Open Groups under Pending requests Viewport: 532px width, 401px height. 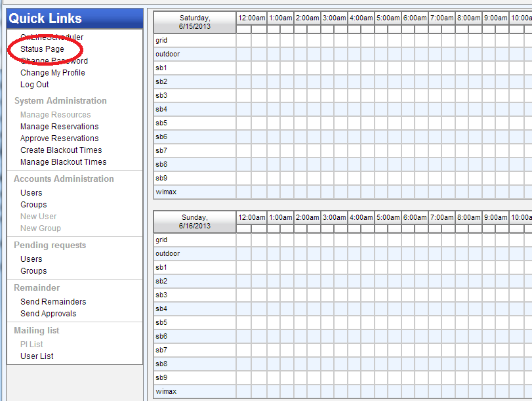pos(33,271)
